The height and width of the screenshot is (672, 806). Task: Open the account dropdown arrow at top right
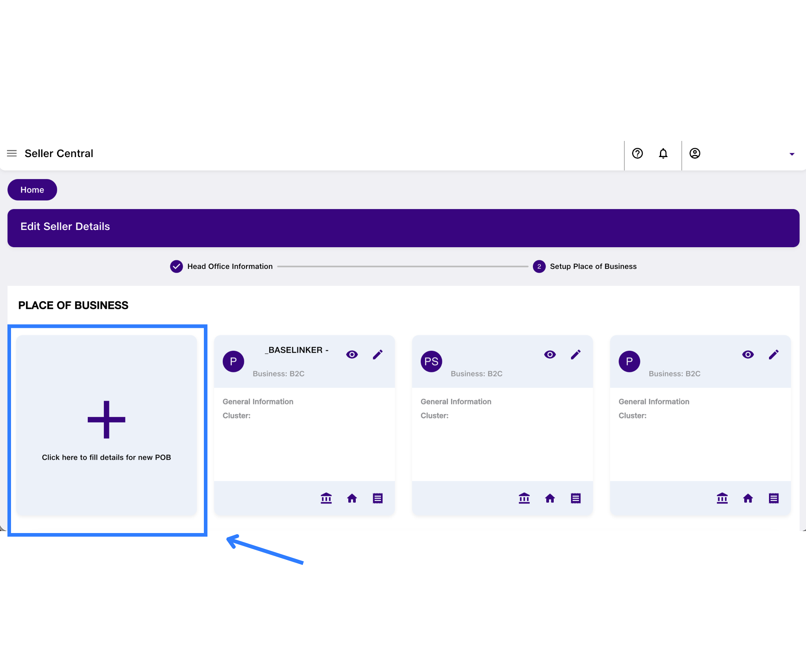coord(792,154)
